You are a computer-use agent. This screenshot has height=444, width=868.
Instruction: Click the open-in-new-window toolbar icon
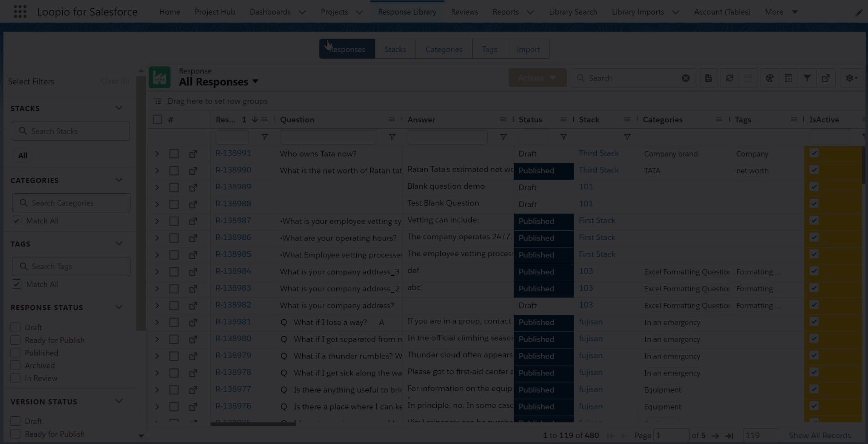click(826, 78)
